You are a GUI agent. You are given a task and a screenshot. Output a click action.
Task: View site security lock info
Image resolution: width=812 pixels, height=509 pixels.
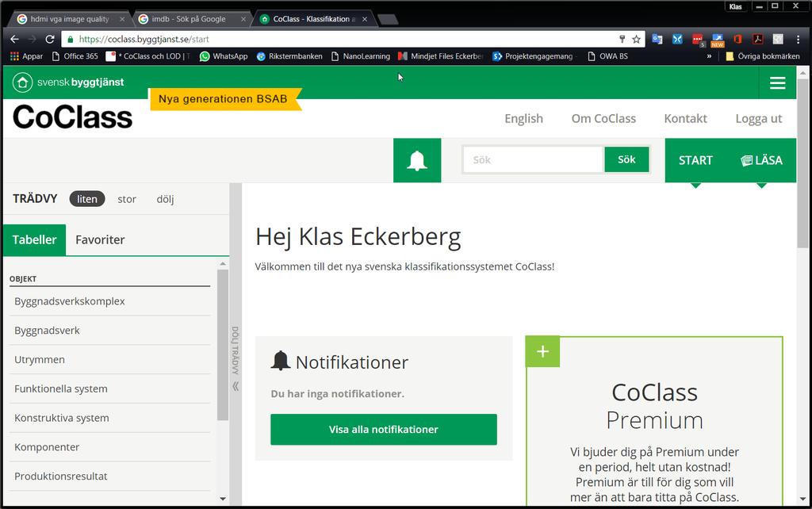click(71, 40)
